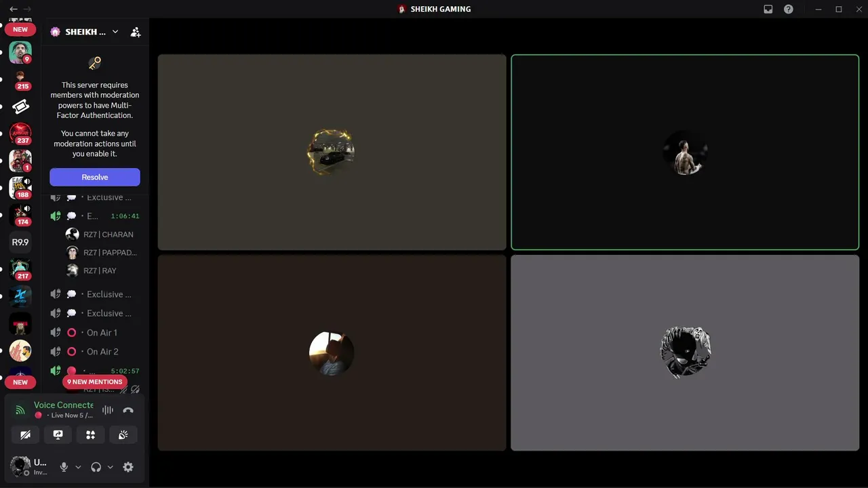868x488 pixels.
Task: Click the Resolve button
Action: [95, 177]
